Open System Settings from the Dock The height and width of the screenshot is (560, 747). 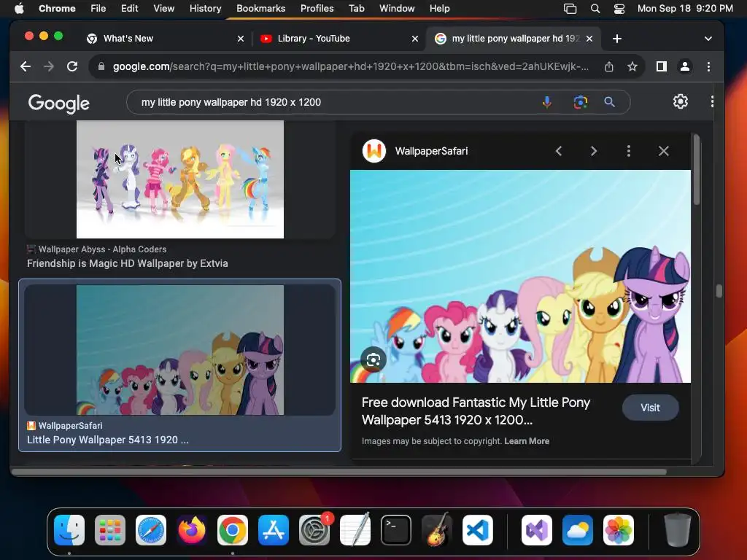coord(314,530)
